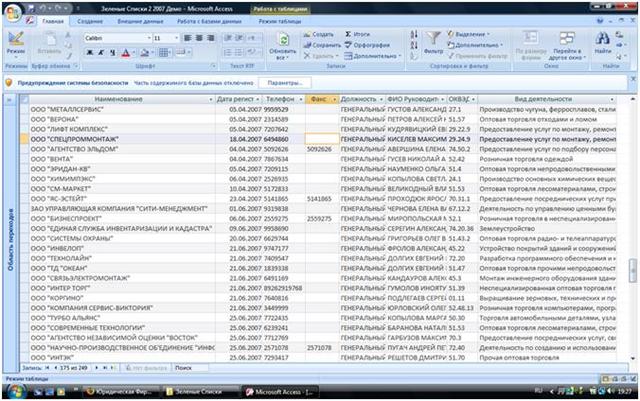Open font color dropdown arrow

(x=134, y=53)
